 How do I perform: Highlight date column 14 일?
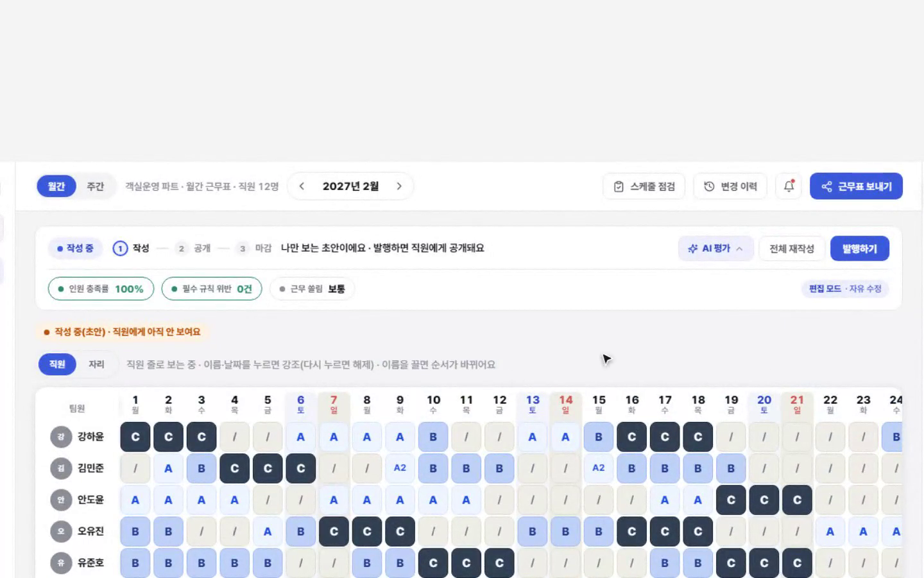point(565,405)
